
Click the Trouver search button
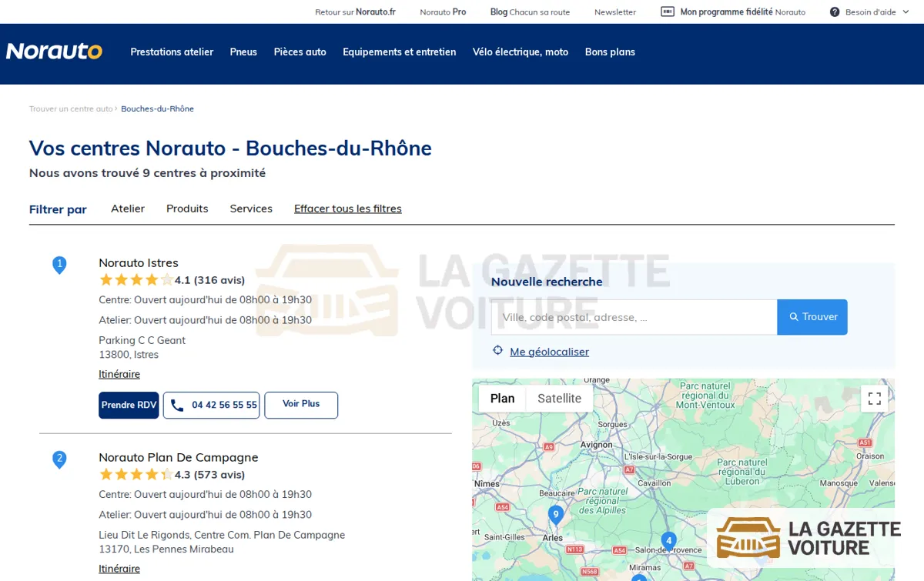(x=812, y=317)
